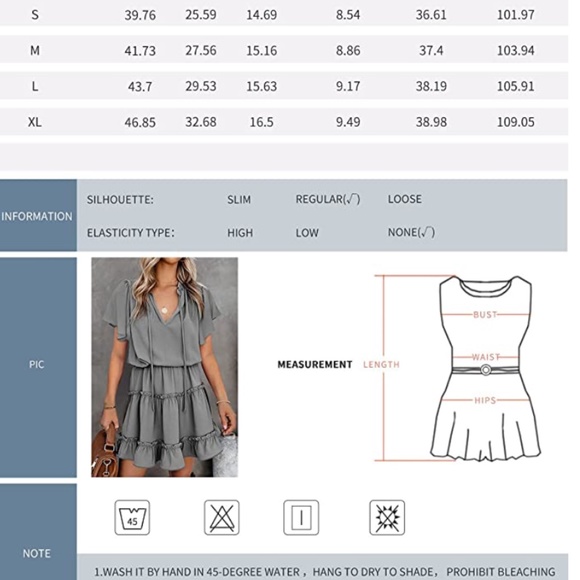
Task: Click the WAIST label on the dress diagram
Action: (486, 357)
